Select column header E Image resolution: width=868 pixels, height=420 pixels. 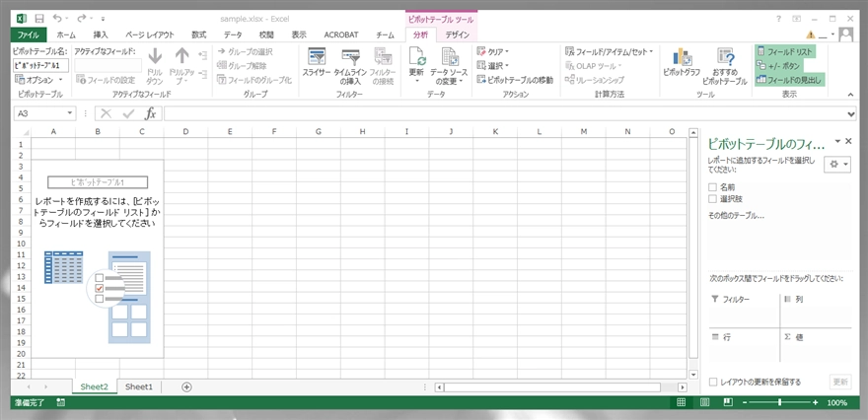(x=230, y=132)
